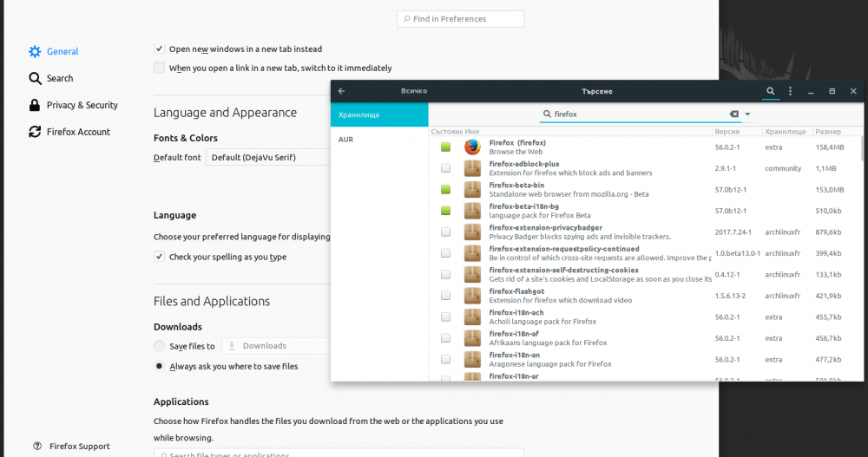Click the firefox-i18n-an package icon
This screenshot has height=457, width=868.
pyautogui.click(x=472, y=359)
